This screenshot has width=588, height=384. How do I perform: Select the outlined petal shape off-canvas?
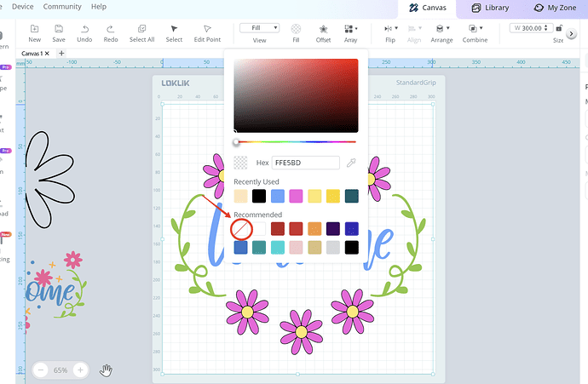coord(50,180)
